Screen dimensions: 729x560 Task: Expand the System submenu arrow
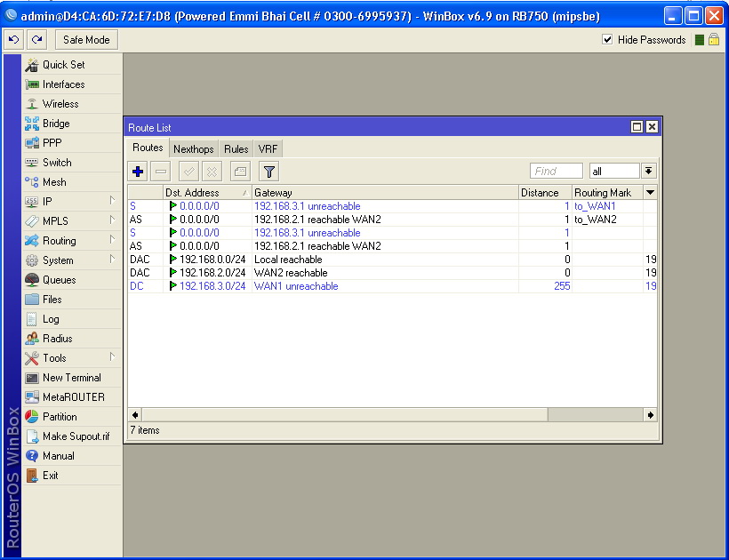point(112,259)
